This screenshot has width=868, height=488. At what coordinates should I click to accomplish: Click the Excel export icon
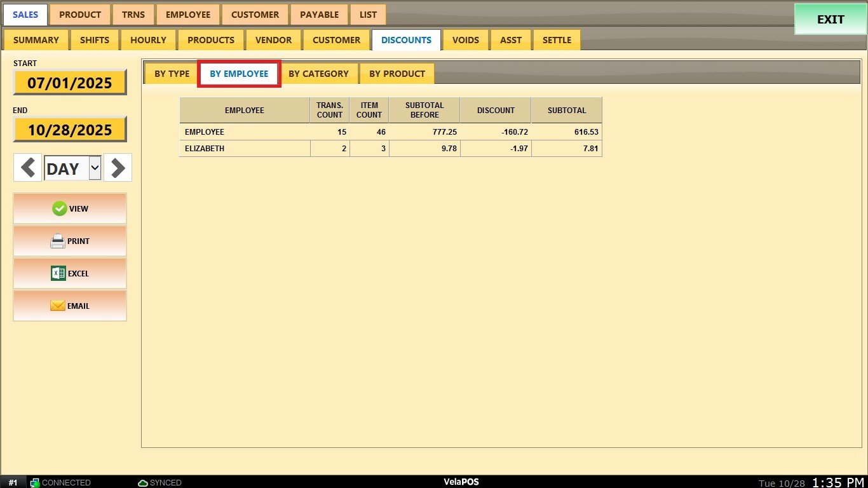pos(58,273)
